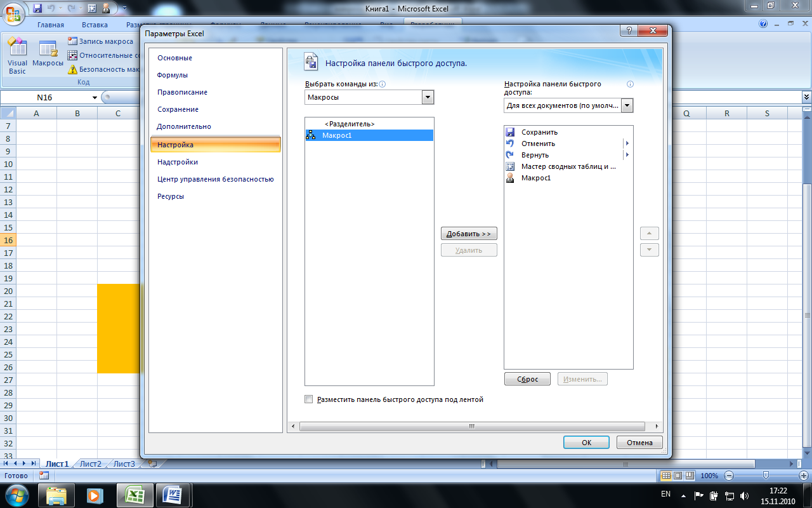This screenshot has height=508, width=812.
Task: Select Page Break Preview icon
Action: [689, 476]
